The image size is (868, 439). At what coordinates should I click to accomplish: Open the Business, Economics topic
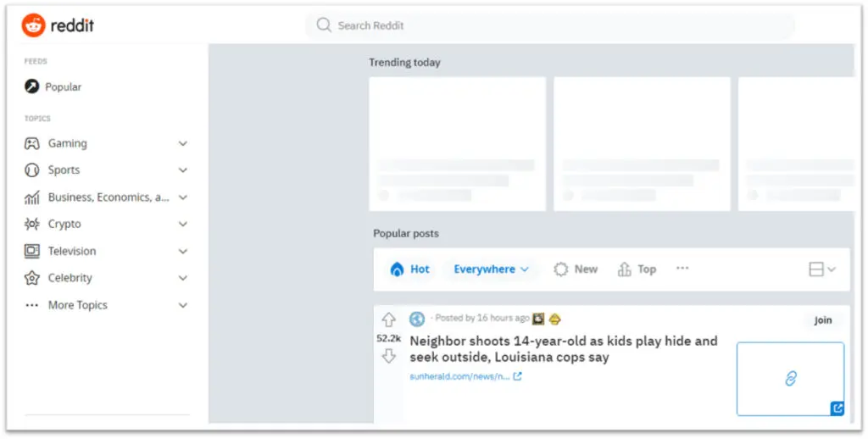tap(108, 197)
